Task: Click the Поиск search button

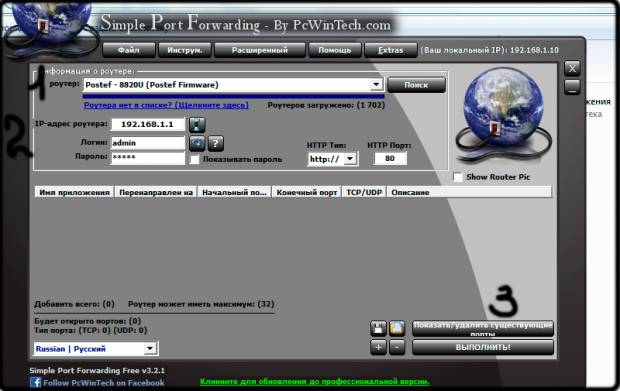Action: pyautogui.click(x=416, y=85)
